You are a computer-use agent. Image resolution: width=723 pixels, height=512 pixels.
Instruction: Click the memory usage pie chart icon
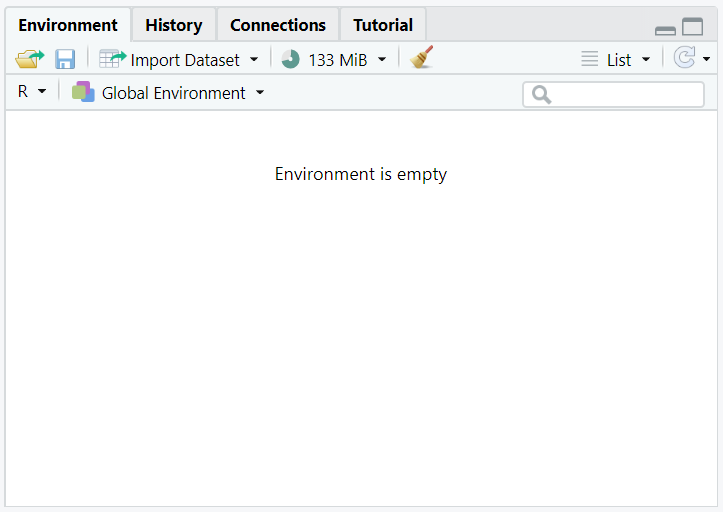pyautogui.click(x=291, y=59)
